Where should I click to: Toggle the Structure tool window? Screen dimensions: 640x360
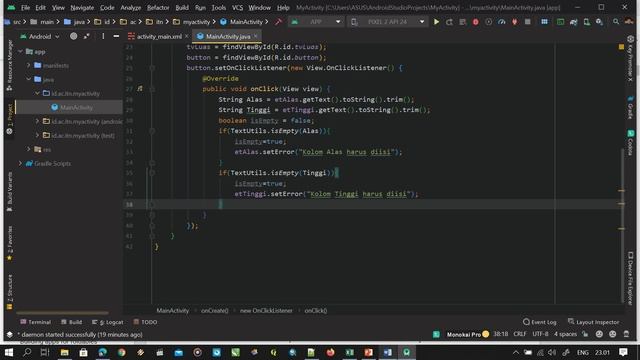[x=10, y=292]
